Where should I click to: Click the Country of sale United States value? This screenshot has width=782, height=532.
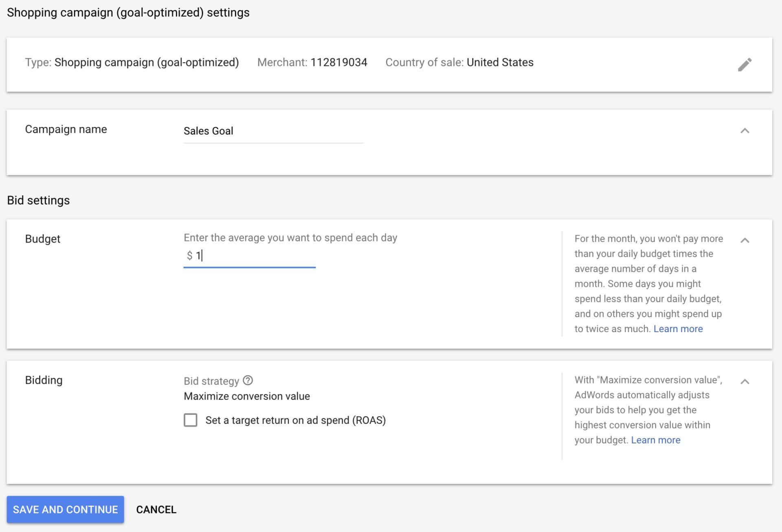pyautogui.click(x=500, y=62)
